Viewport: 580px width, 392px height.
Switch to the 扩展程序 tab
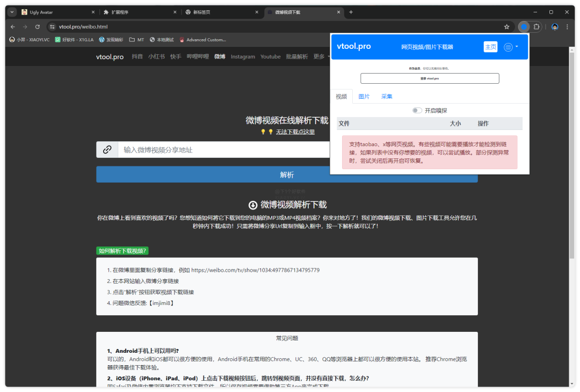click(139, 12)
